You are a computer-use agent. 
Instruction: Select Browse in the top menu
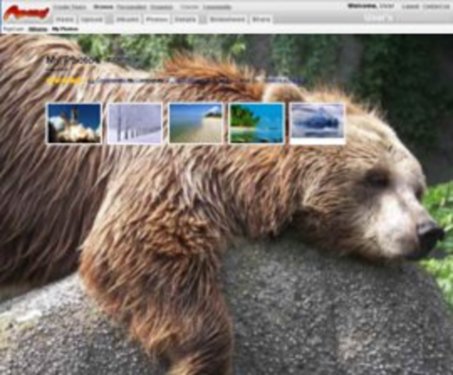pyautogui.click(x=103, y=7)
